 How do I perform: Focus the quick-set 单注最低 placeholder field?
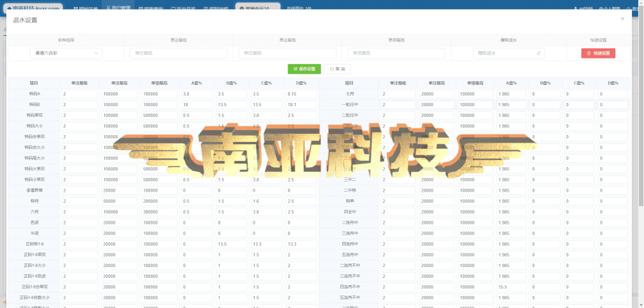(178, 53)
